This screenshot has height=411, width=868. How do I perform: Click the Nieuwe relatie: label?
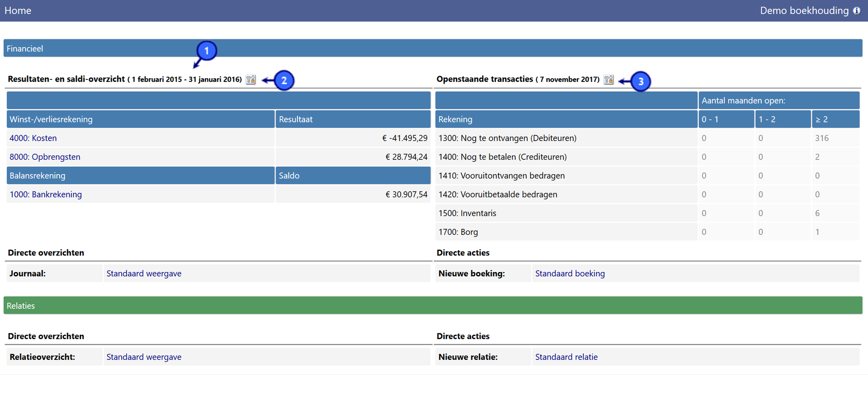[x=468, y=357]
